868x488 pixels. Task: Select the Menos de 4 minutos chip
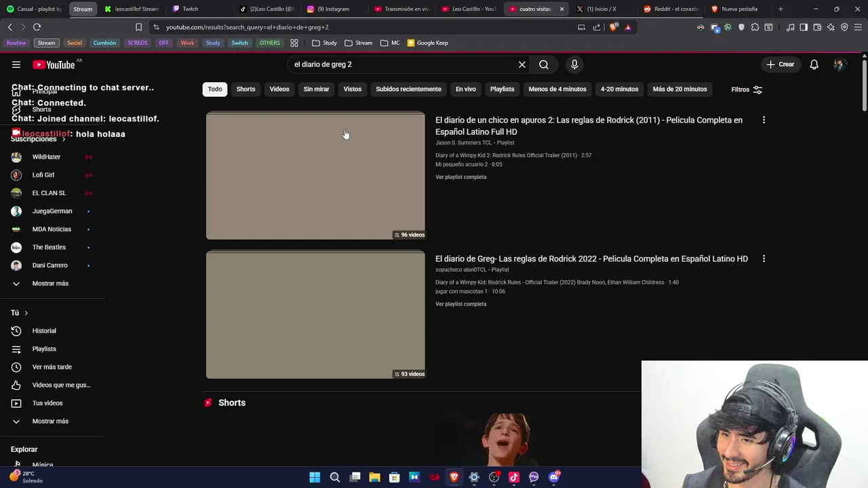[x=557, y=89]
